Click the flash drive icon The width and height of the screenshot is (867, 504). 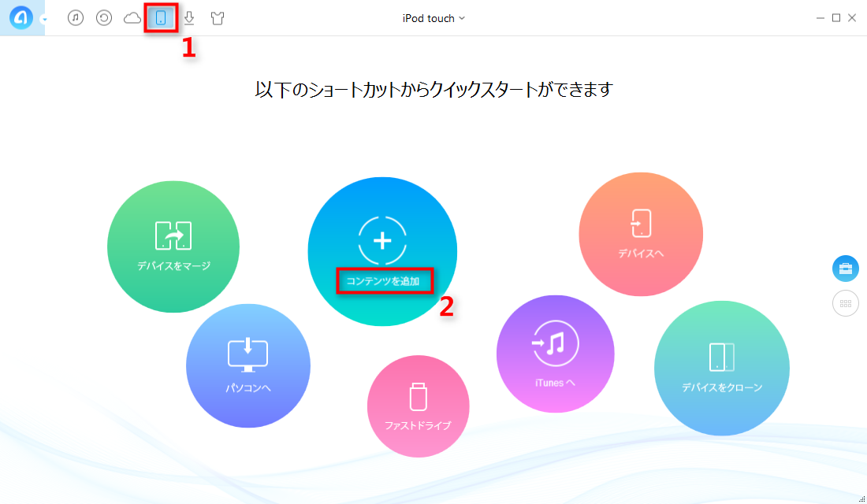tap(418, 396)
